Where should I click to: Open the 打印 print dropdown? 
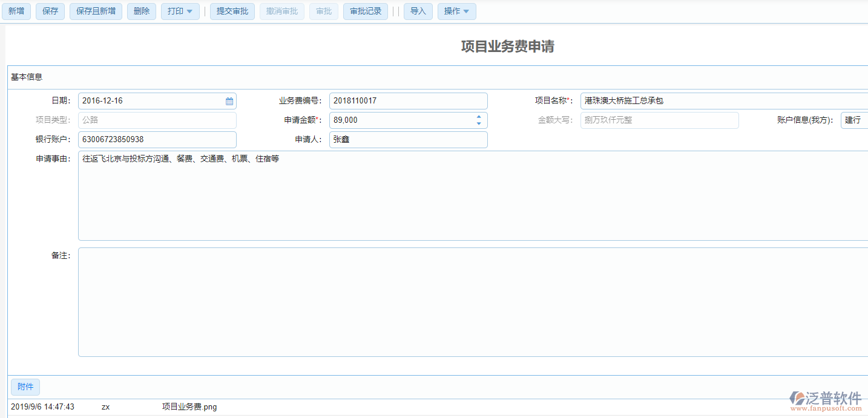point(180,11)
